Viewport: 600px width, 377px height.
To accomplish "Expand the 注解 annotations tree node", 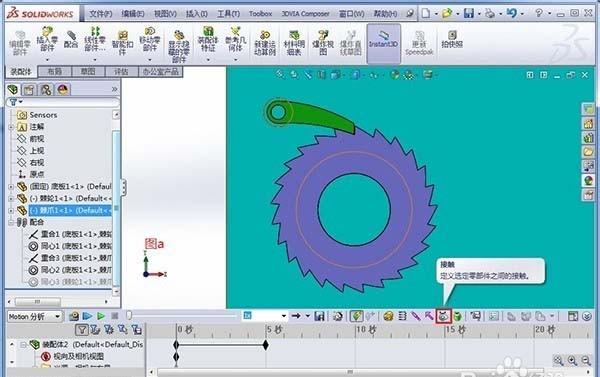I will point(11,127).
